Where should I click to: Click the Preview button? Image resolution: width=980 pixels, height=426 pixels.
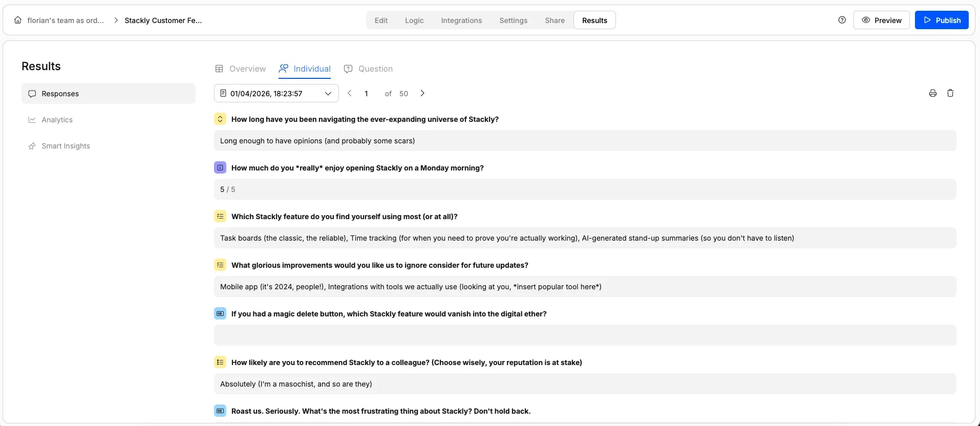coord(882,20)
